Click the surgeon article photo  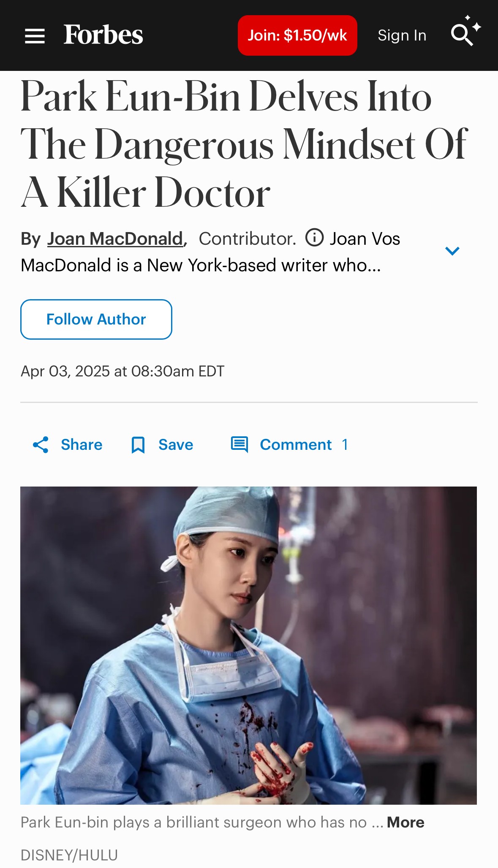click(248, 645)
